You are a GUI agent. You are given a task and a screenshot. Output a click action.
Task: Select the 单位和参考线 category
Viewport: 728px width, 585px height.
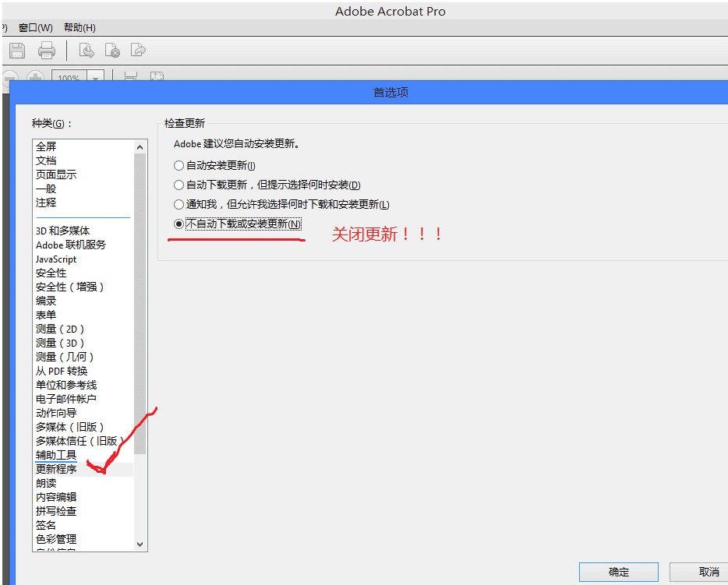click(66, 385)
